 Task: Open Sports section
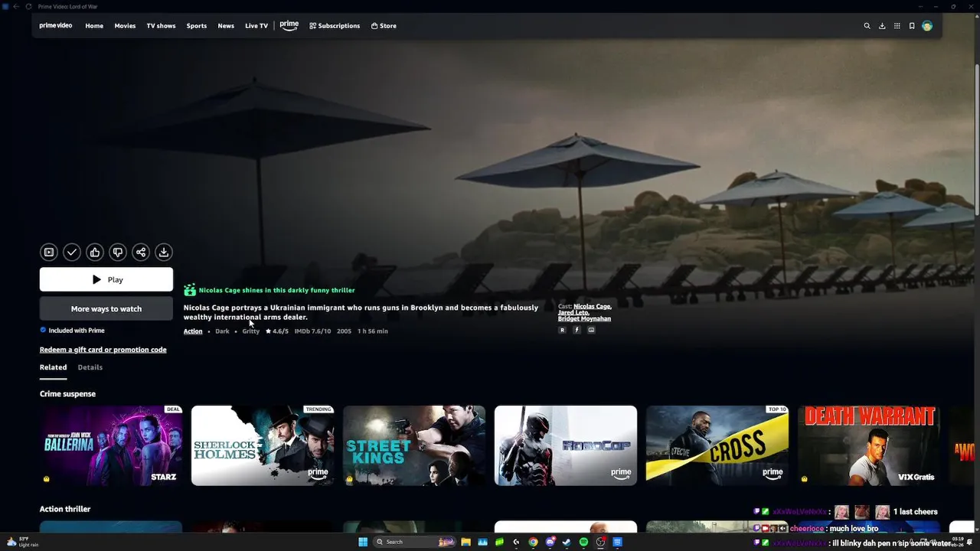pyautogui.click(x=197, y=26)
